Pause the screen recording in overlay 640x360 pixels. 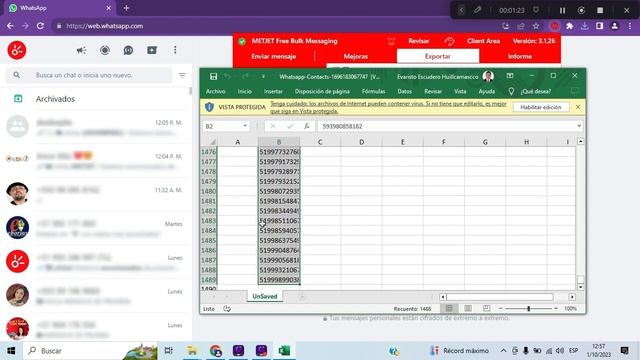tap(562, 10)
